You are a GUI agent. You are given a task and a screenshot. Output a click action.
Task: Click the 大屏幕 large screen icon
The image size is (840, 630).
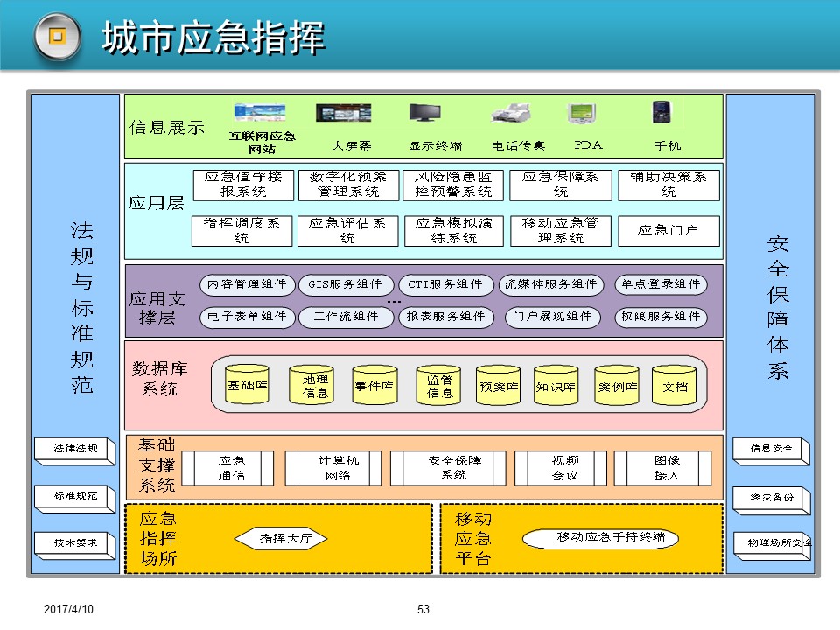coord(343,113)
